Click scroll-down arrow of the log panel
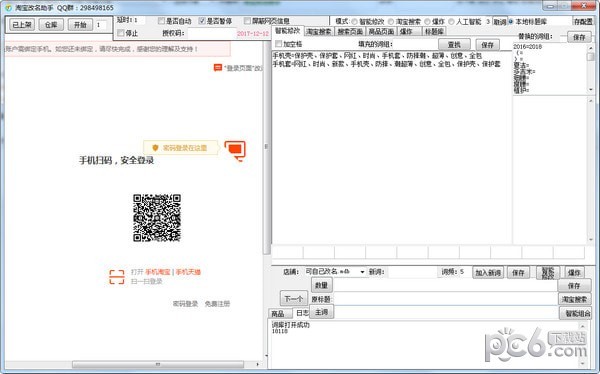The height and width of the screenshot is (374, 600). [583, 363]
